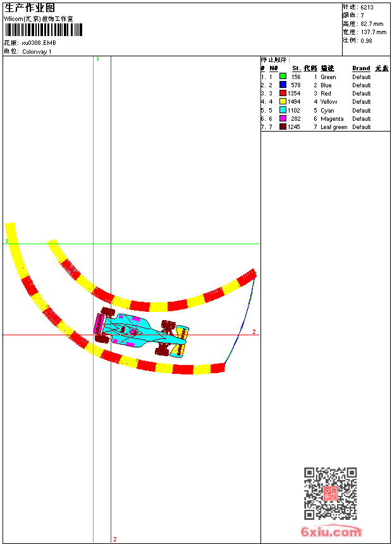Viewport: 392px width, 544px height.
Task: Click the barcode under the studio name
Action: 44,30
